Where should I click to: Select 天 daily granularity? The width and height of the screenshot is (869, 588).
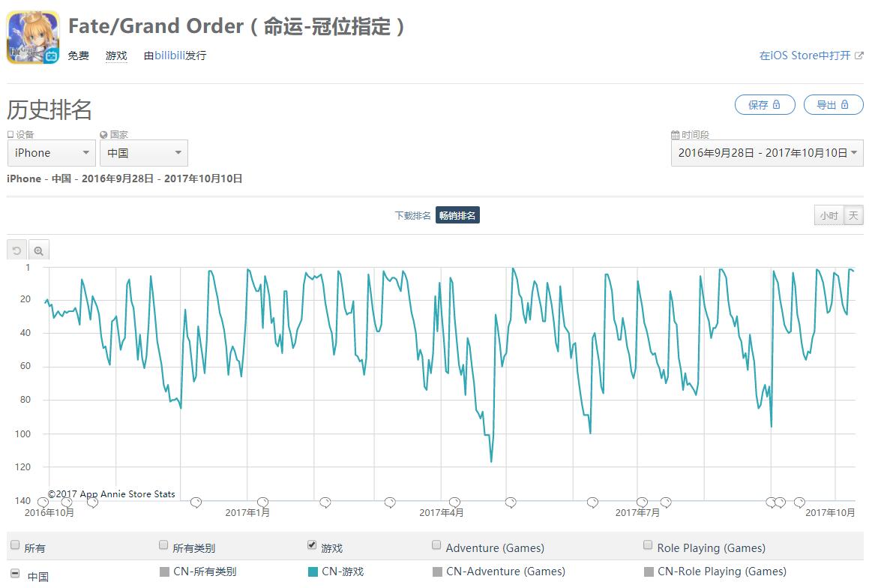tap(853, 215)
